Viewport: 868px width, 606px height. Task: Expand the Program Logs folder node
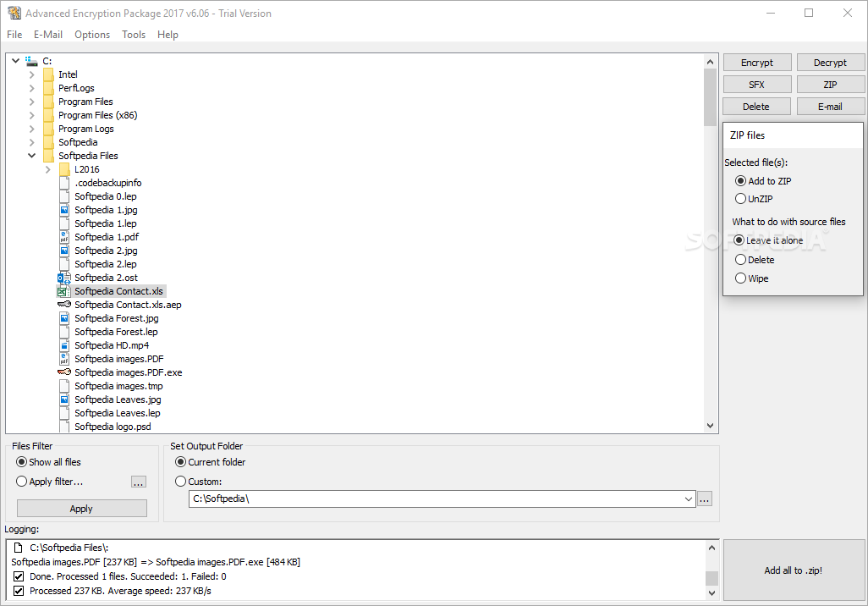[31, 129]
